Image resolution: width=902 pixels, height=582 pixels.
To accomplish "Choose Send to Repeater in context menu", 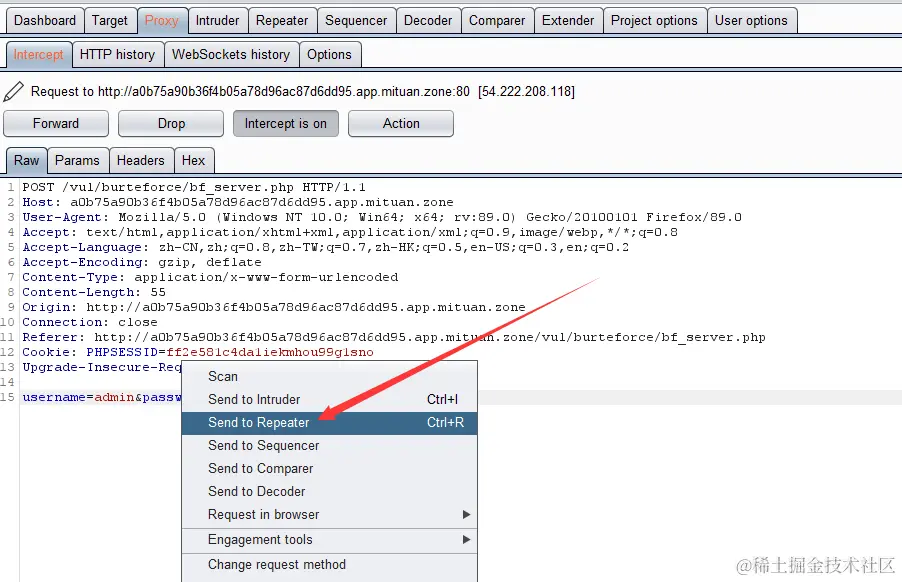I will [x=330, y=423].
